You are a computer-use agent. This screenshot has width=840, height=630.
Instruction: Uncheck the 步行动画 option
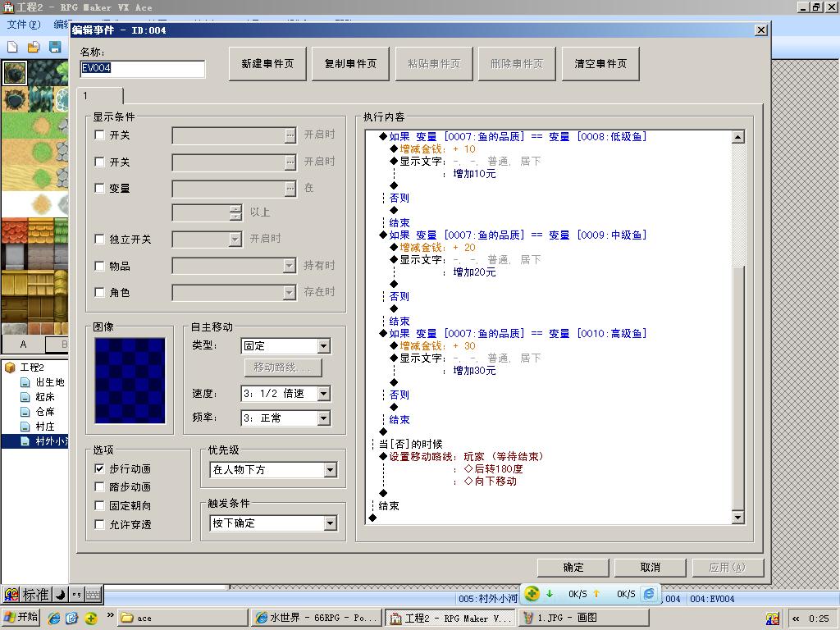pos(99,468)
